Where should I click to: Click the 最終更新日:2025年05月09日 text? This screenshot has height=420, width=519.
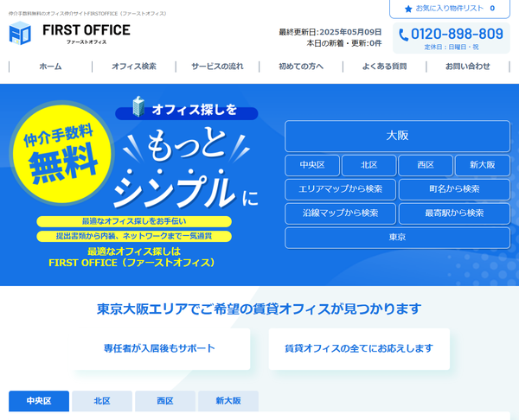pyautogui.click(x=330, y=32)
